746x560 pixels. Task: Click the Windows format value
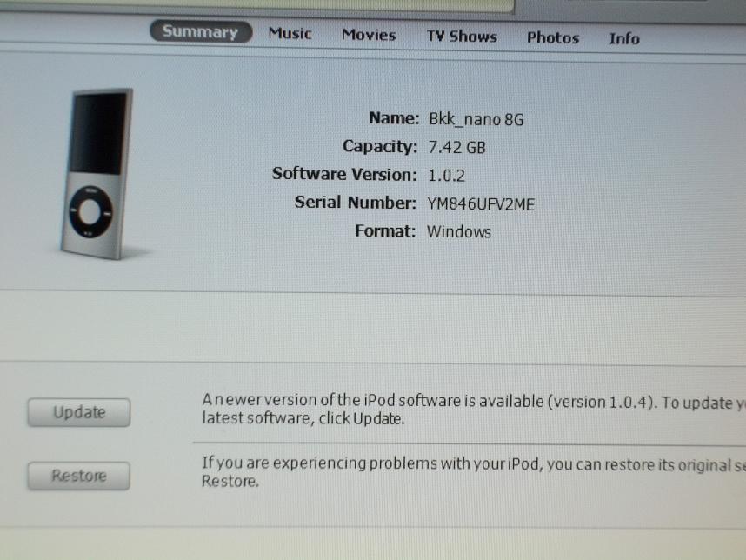coord(458,231)
